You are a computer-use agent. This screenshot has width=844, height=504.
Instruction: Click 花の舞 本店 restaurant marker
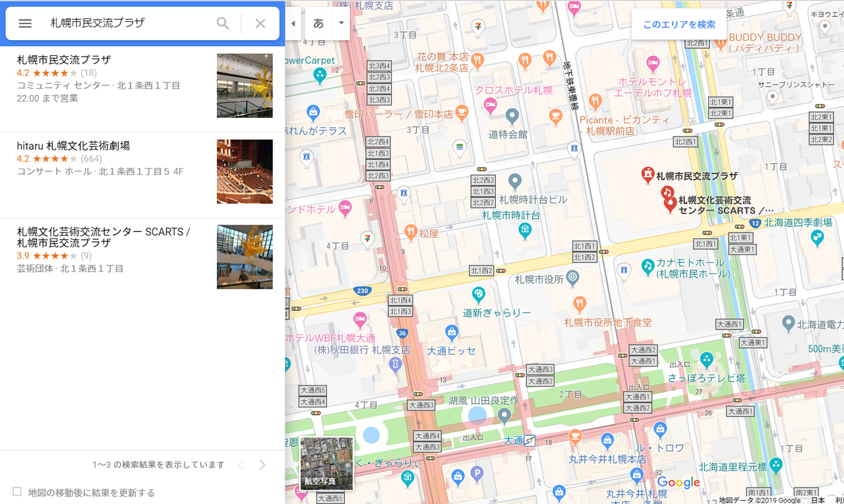tap(478, 61)
